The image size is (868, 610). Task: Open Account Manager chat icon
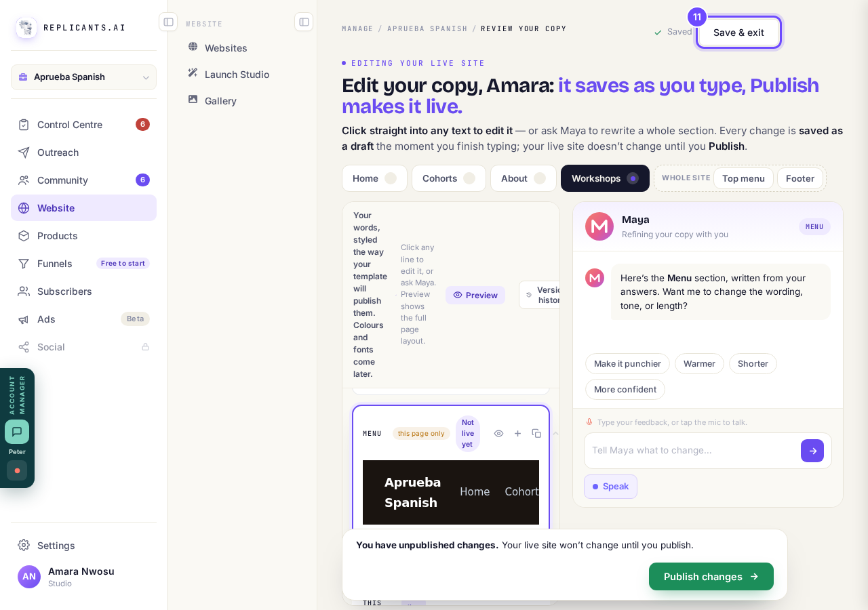17,432
